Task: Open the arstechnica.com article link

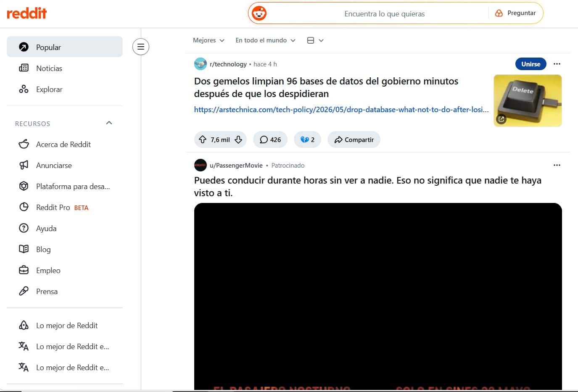Action: [x=341, y=110]
